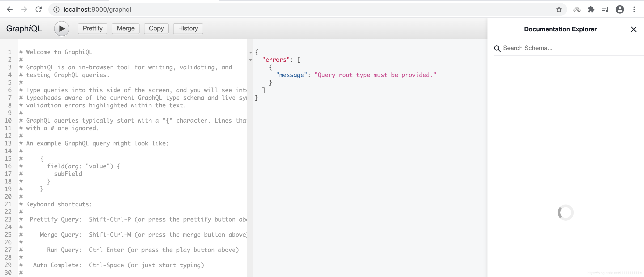
Task: Collapse the root JSON object fold arrow
Action: 250,53
